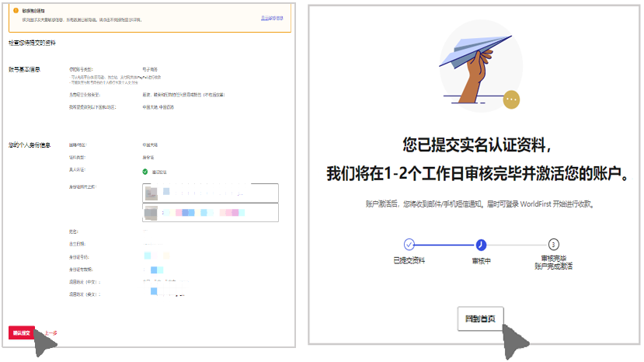Click the 审核完毕 账户完成激活 step label
This screenshot has height=362, width=644.
point(553,262)
